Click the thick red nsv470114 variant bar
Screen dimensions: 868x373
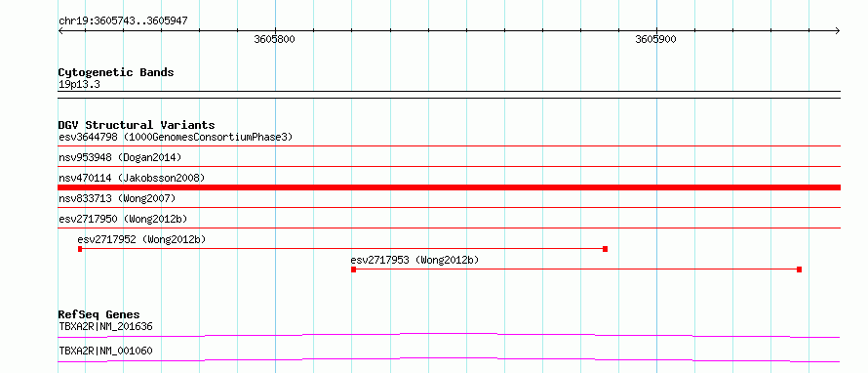pyautogui.click(x=450, y=187)
